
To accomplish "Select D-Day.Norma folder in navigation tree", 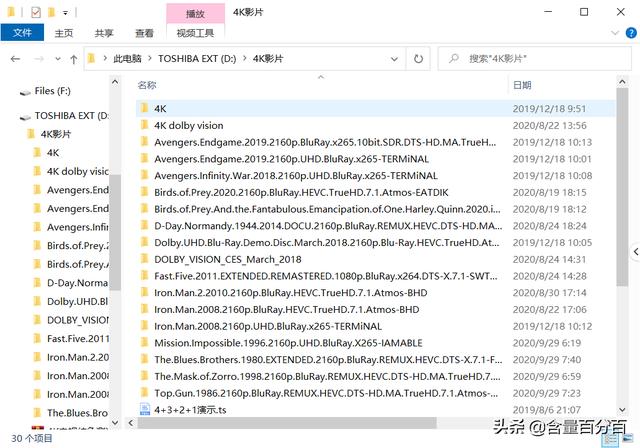I will [x=77, y=283].
